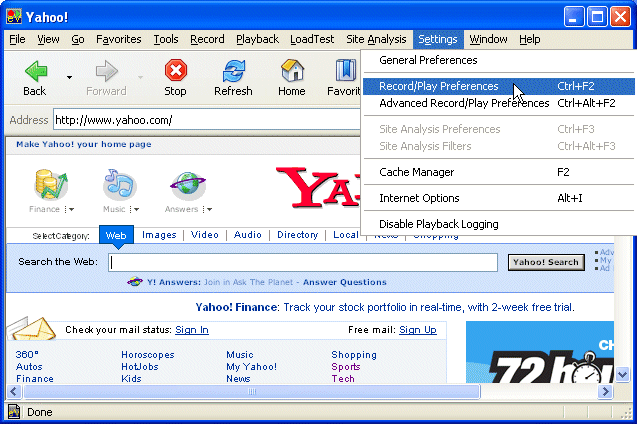
Task: Click the horizontal scrollbar thumb
Action: (252, 392)
